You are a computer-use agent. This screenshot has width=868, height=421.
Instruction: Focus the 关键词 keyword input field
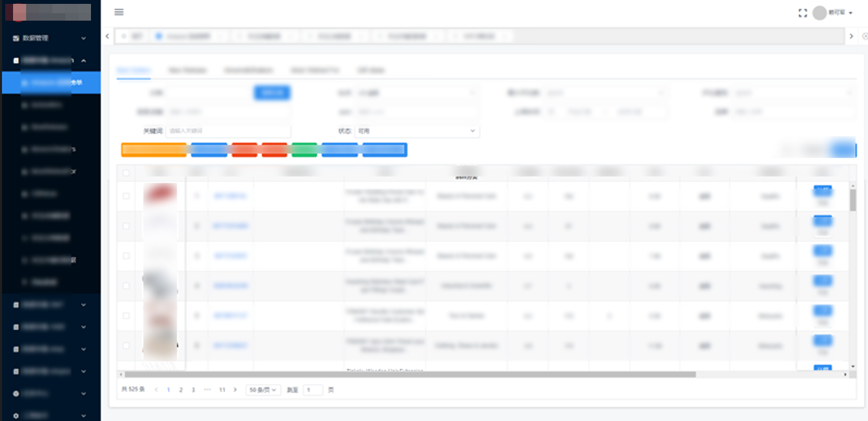tap(227, 131)
